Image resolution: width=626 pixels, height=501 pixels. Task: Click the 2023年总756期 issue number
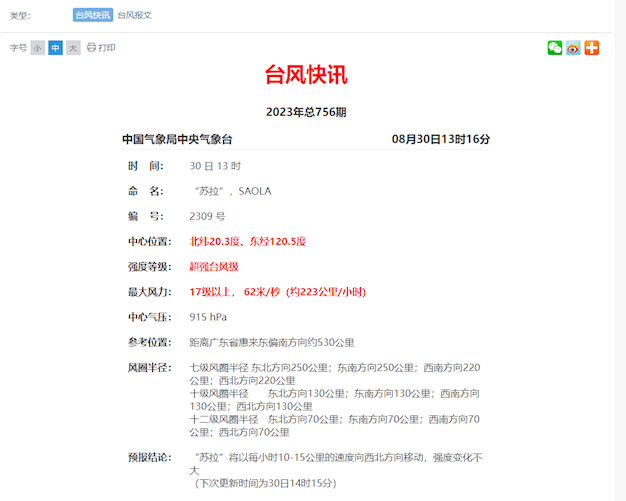(x=306, y=112)
